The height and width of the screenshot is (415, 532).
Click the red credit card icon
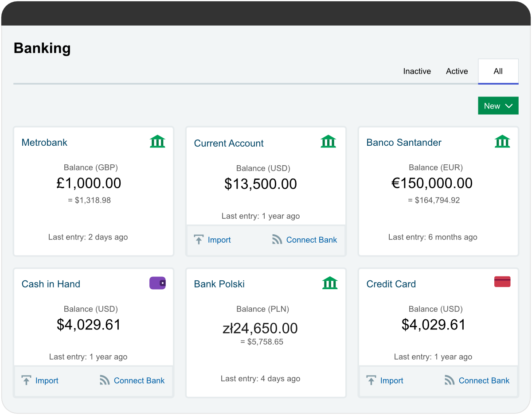tap(502, 282)
